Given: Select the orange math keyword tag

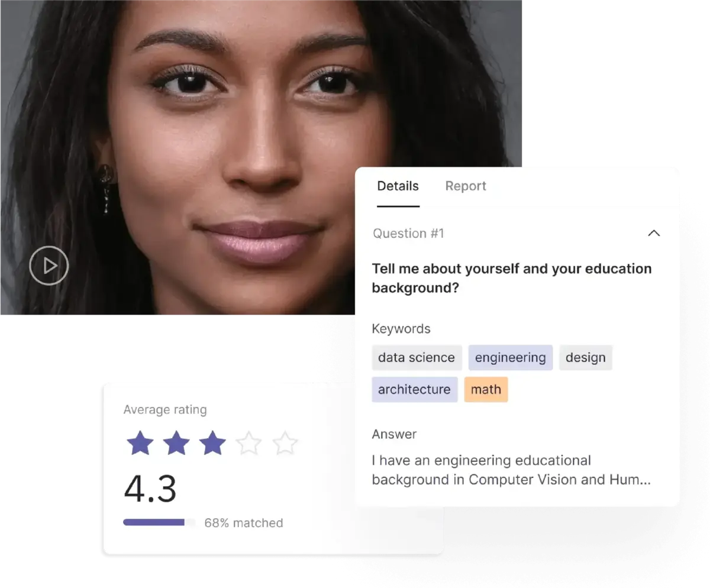Looking at the screenshot, I should click(486, 389).
